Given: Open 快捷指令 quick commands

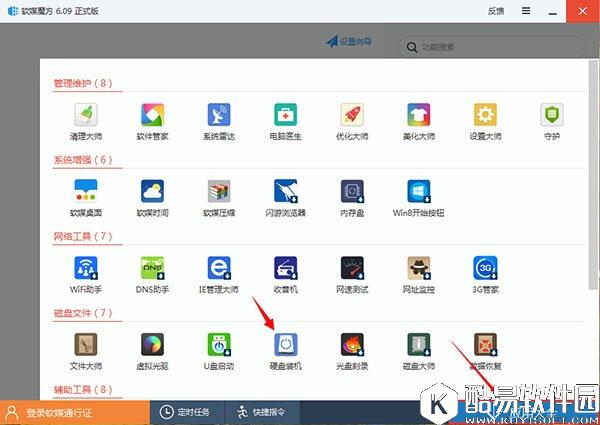Looking at the screenshot, I should pyautogui.click(x=261, y=412).
